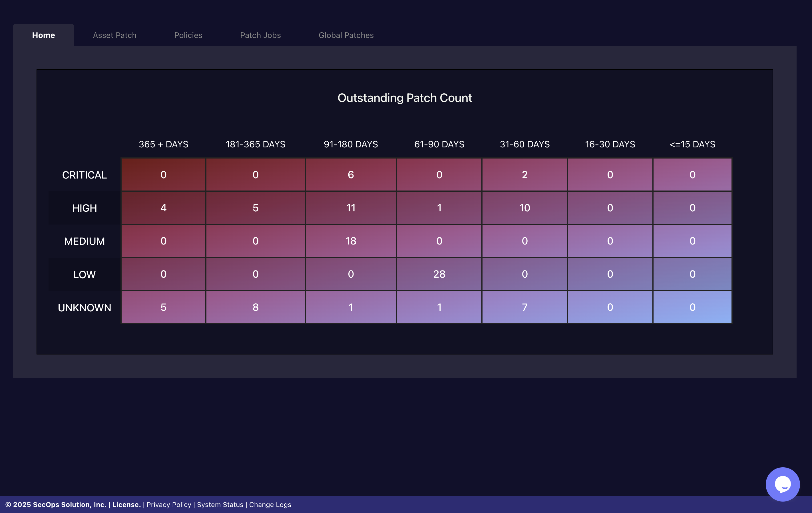
Task: Click Critical 31-60 days cell showing 2
Action: [x=524, y=175]
